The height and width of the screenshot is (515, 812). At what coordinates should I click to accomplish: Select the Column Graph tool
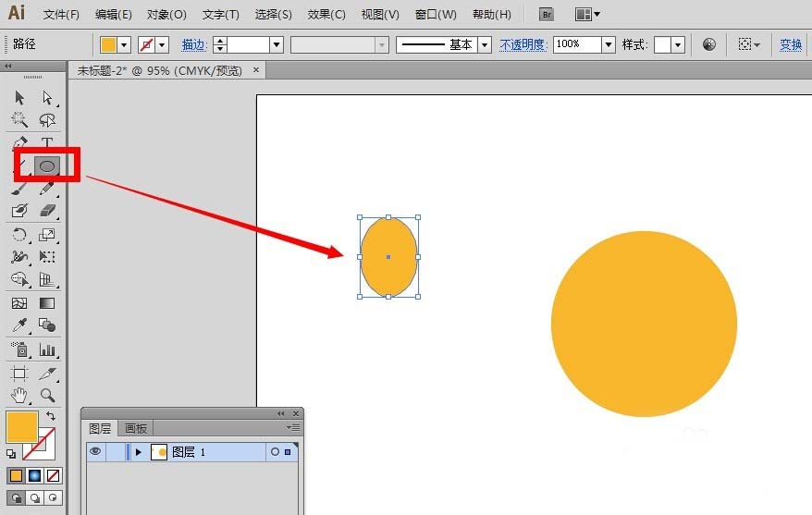tap(47, 349)
